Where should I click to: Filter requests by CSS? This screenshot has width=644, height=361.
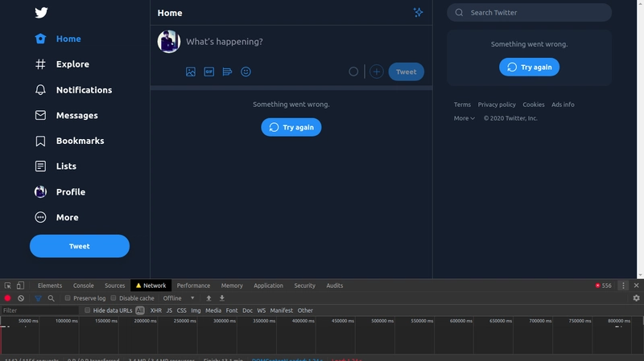[182, 310]
